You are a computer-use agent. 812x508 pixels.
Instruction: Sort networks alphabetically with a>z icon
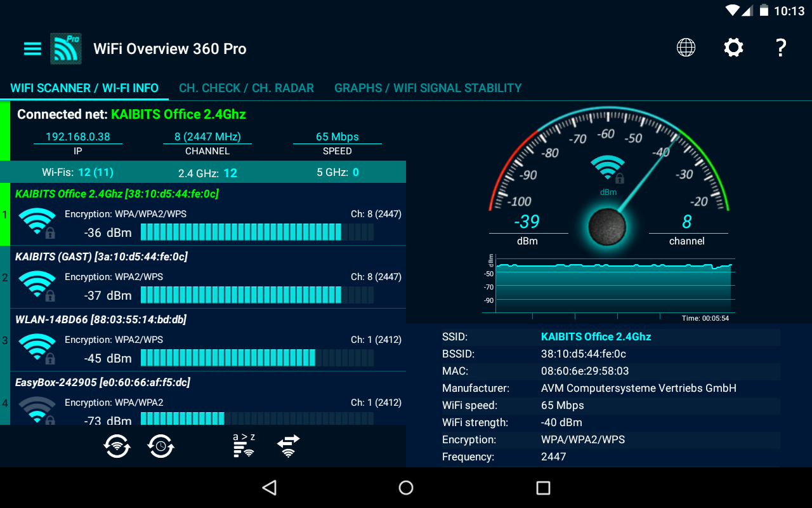pos(244,445)
